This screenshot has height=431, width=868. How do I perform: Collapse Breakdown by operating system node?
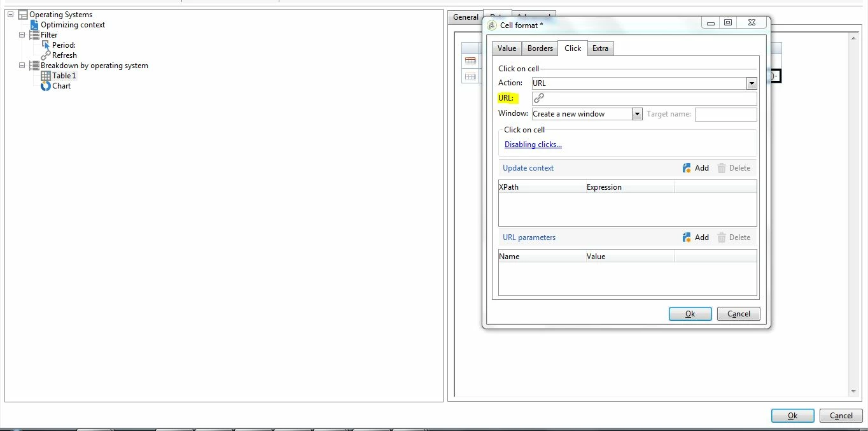pos(22,66)
